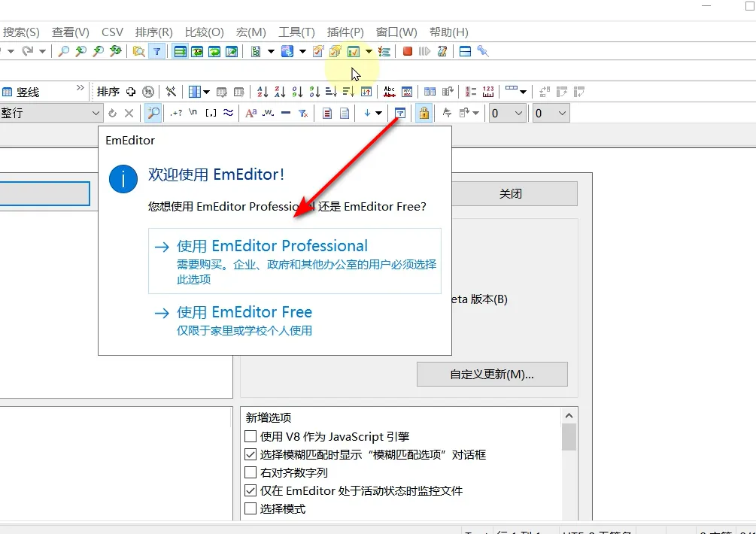756x534 pixels.
Task: Toggle incremental search magnifier in filter bar
Action: point(153,114)
